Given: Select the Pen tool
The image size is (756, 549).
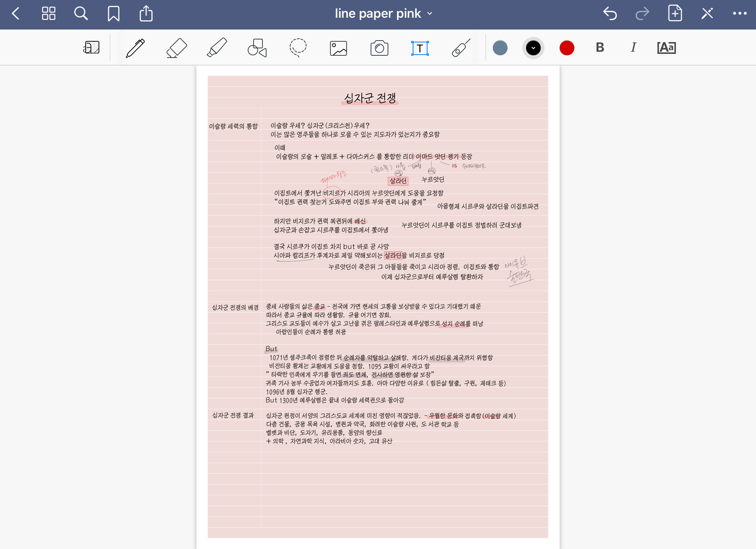Looking at the screenshot, I should [x=135, y=48].
